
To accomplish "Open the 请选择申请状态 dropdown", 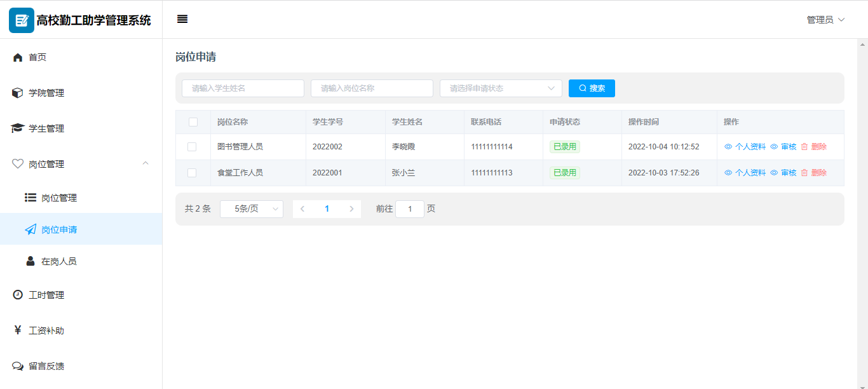I will (501, 88).
